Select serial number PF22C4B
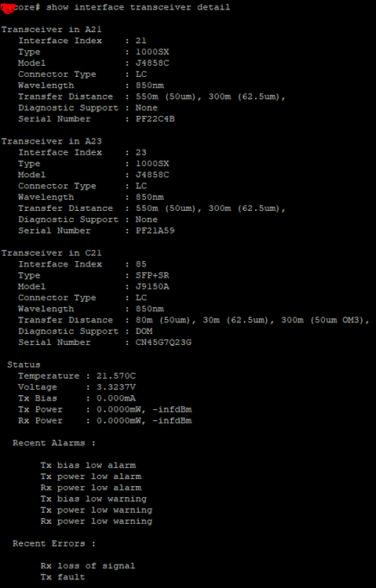The height and width of the screenshot is (588, 376). tap(155, 119)
